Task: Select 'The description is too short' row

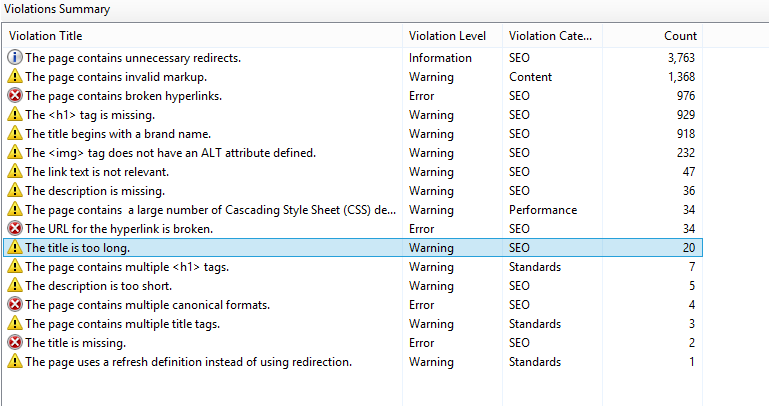Action: tap(353, 286)
